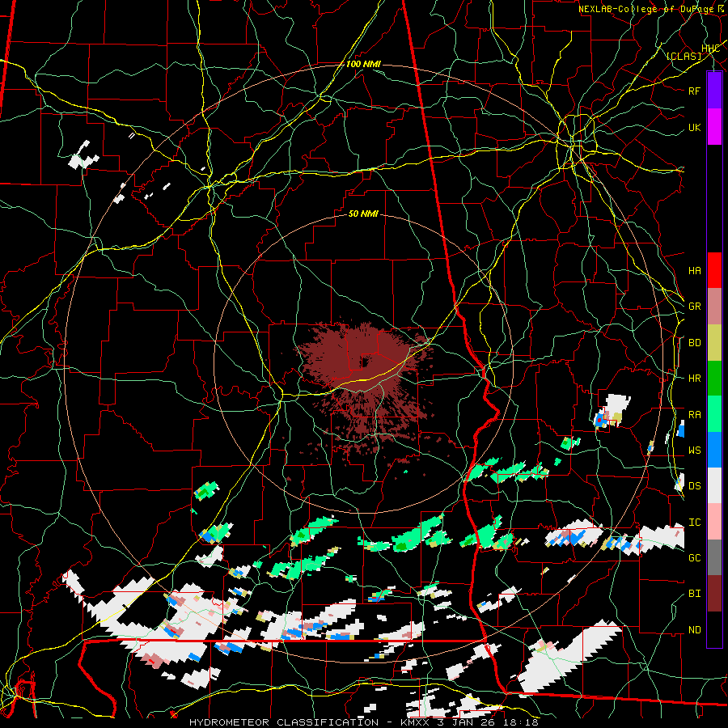Click the GR legend label
This screenshot has width=728, height=728.
coord(694,307)
